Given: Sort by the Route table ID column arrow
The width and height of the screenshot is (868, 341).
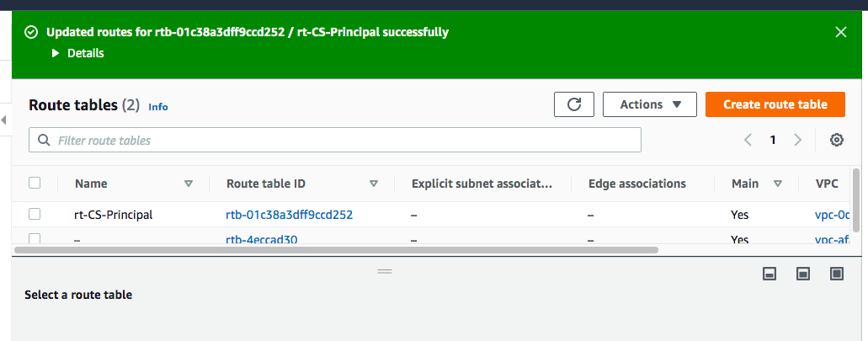Looking at the screenshot, I should [x=374, y=184].
